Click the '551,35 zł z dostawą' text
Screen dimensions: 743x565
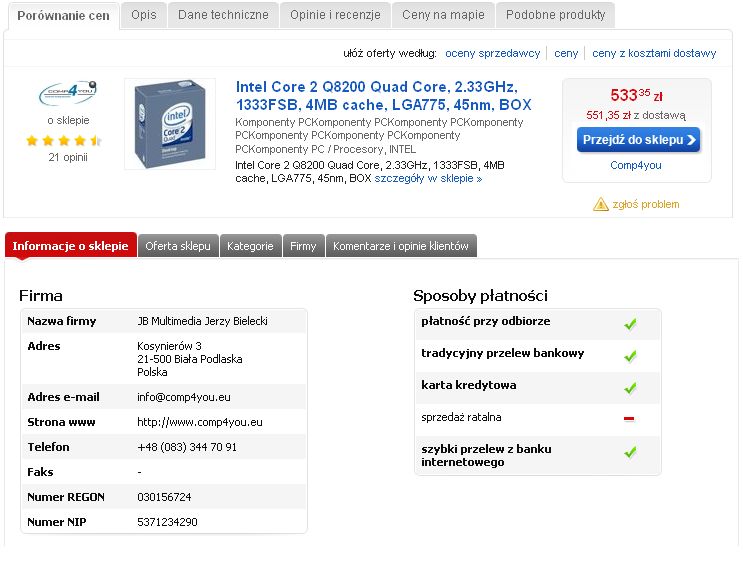point(635,115)
